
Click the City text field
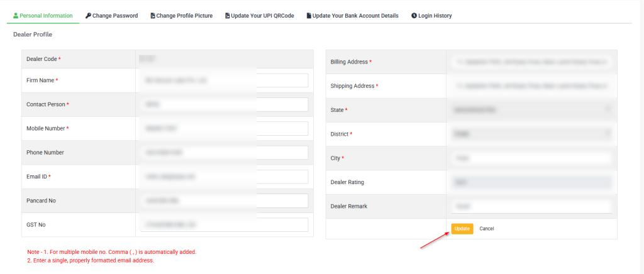[531, 158]
